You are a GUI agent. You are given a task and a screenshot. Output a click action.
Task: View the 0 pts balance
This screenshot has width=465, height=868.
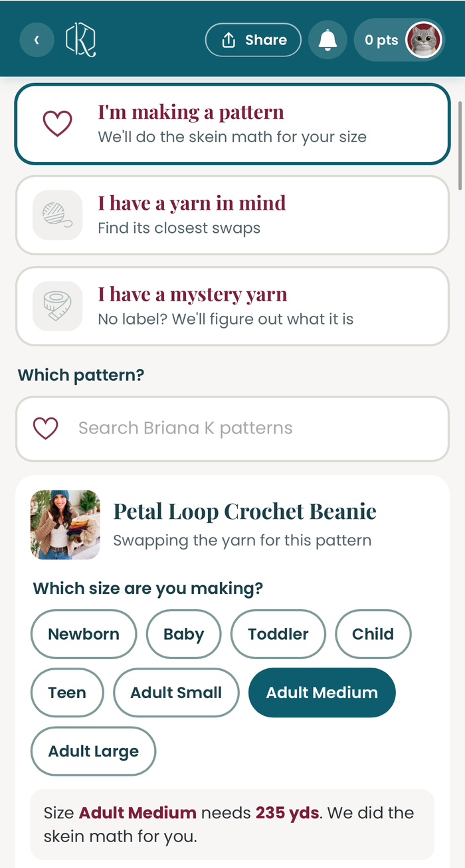(381, 40)
